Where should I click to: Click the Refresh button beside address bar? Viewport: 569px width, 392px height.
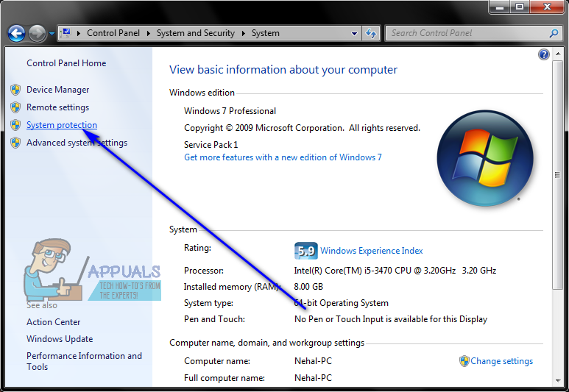[x=371, y=33]
